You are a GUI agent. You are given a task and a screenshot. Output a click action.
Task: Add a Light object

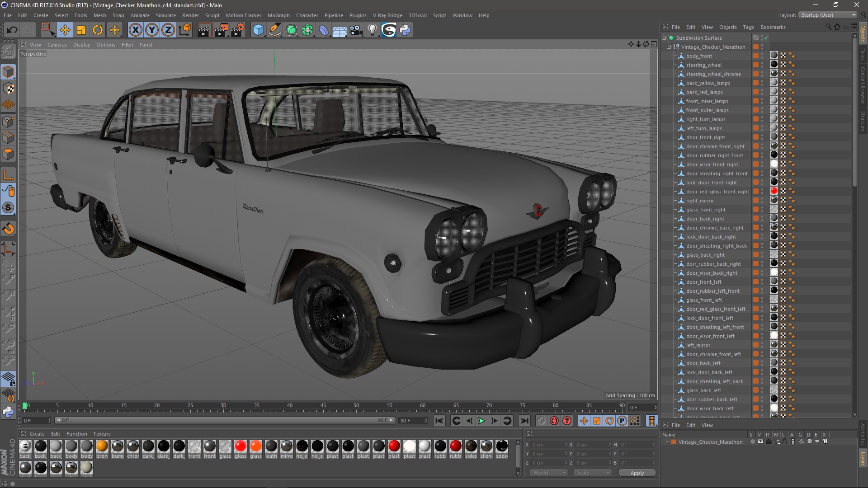coord(372,30)
